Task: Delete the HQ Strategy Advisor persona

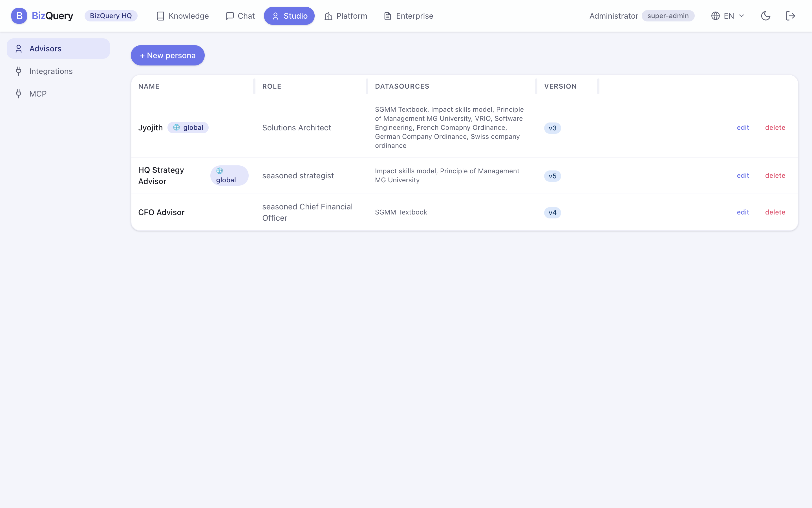Action: point(775,175)
